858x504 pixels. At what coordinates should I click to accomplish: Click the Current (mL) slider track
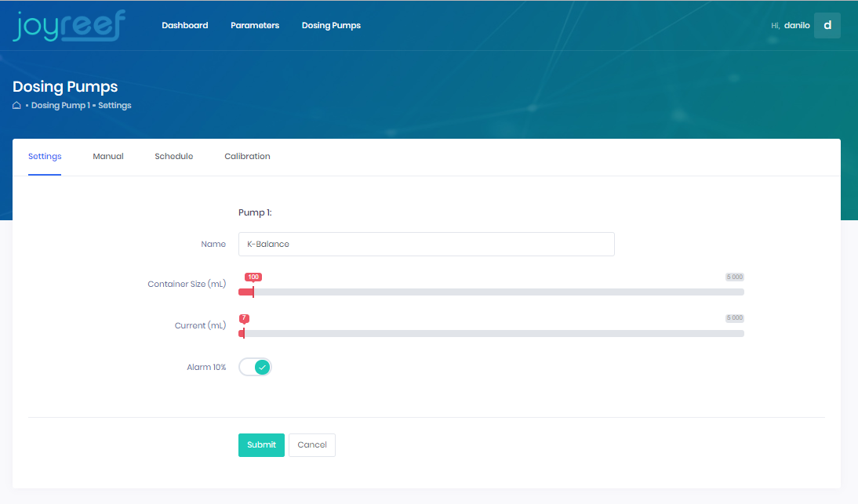click(492, 333)
